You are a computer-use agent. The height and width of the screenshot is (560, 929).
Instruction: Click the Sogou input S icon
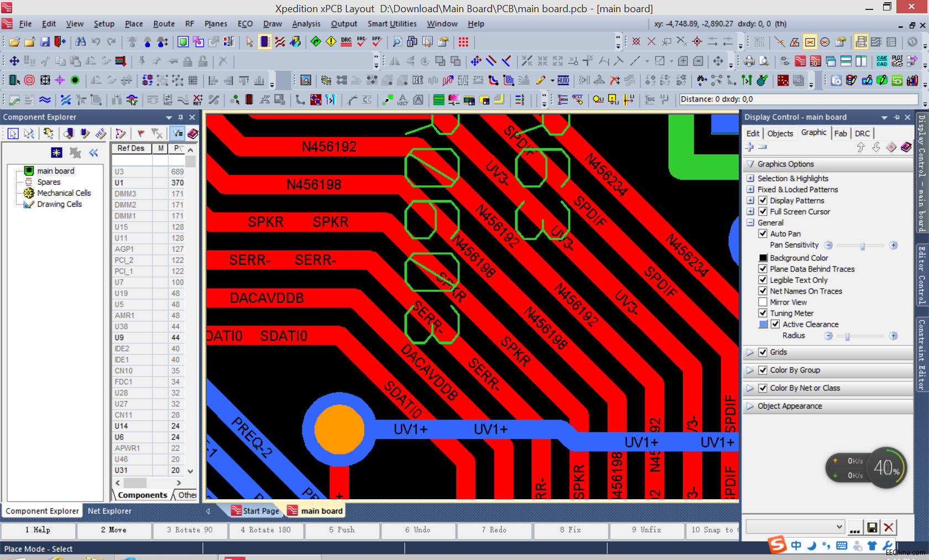(x=777, y=545)
